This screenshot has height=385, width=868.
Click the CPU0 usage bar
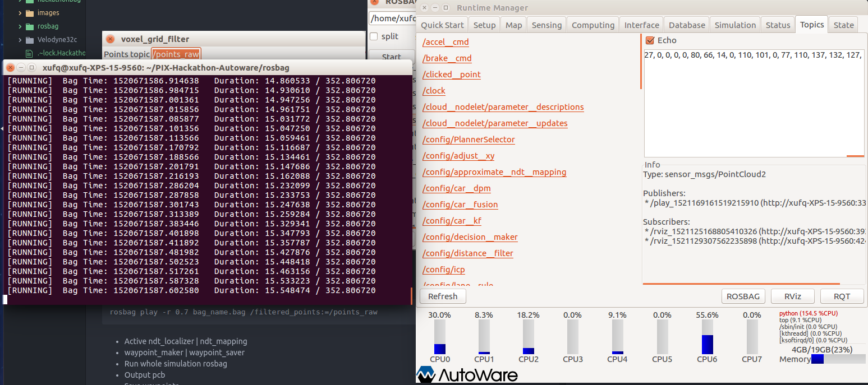[x=440, y=337]
